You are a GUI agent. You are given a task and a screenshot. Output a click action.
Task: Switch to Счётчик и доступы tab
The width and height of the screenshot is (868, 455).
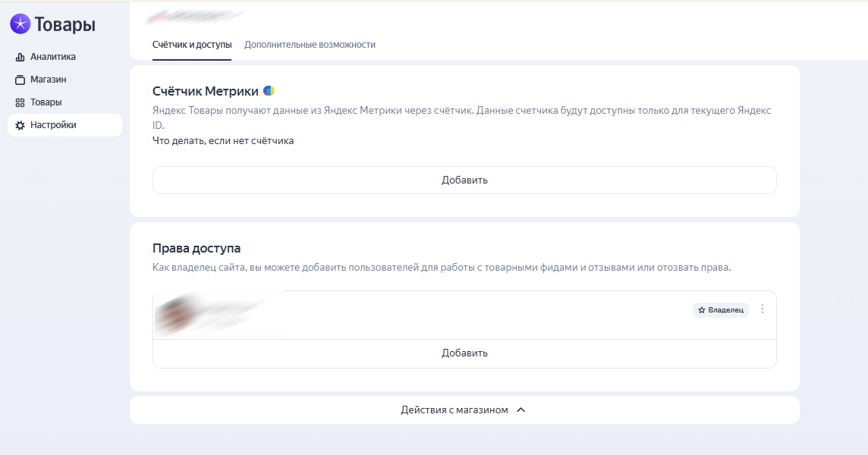191,45
